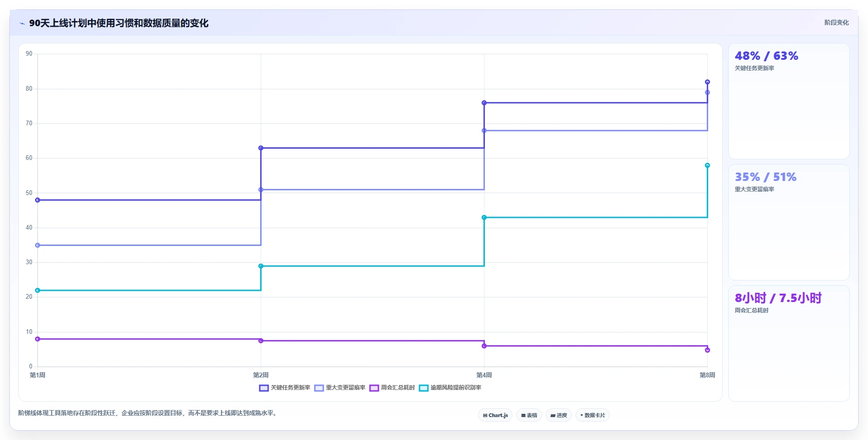Toggle the 关键任务更新率 legend series
This screenshot has height=440, width=868.
[285, 388]
